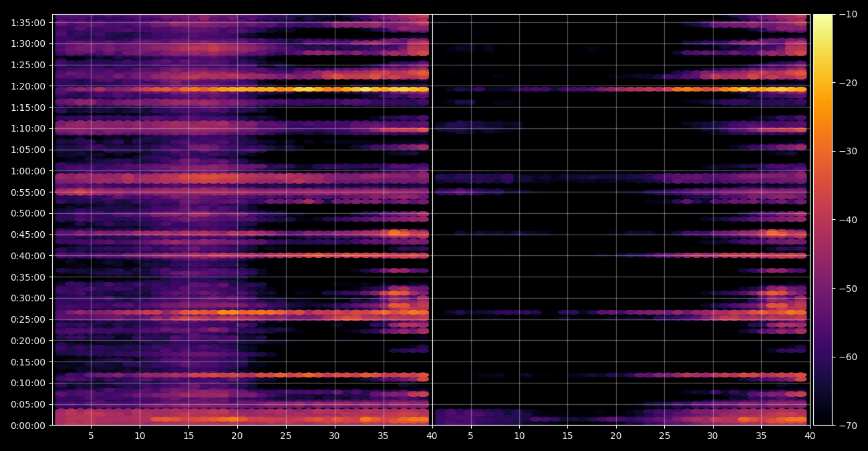The height and width of the screenshot is (451, 868).
Task: Select x-axis label 35 under left heatmap
Action: 383,436
